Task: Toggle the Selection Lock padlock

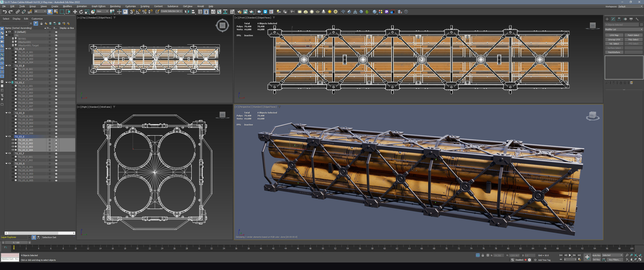Action: pyautogui.click(x=483, y=255)
